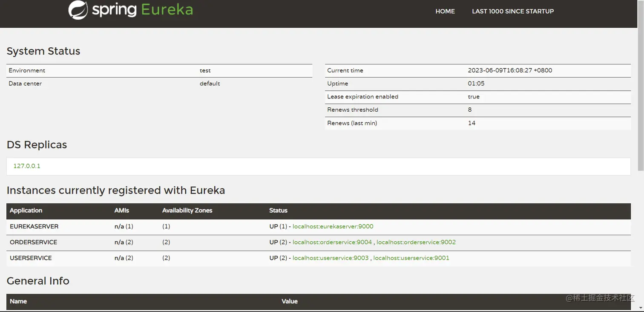This screenshot has width=644, height=312.
Task: Select the lease expiration value 'true'
Action: [474, 97]
